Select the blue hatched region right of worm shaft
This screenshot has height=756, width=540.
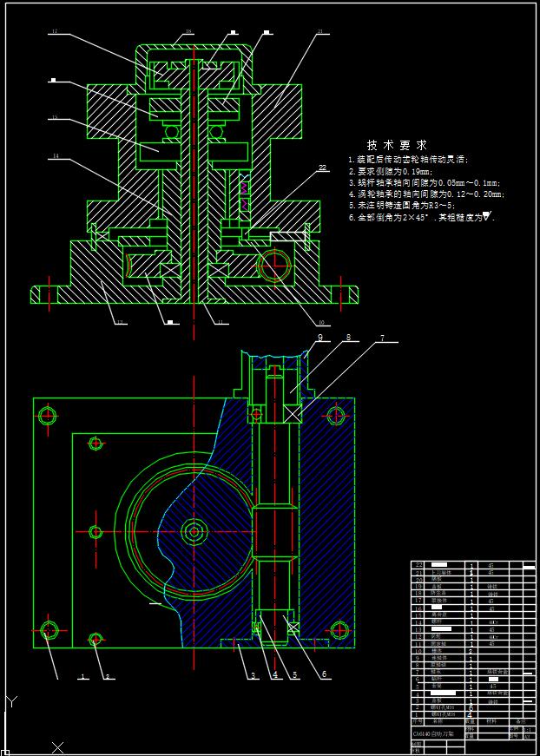point(328,521)
